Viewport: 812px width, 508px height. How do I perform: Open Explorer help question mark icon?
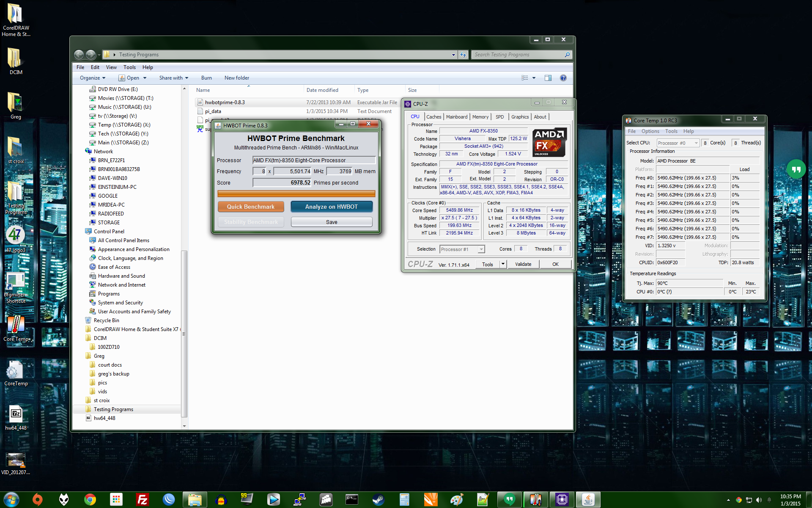pyautogui.click(x=563, y=78)
